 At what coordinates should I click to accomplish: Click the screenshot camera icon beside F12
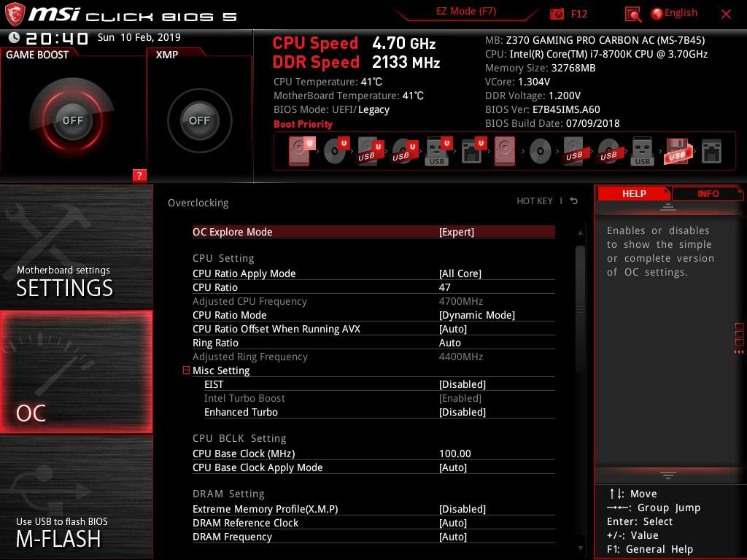(557, 14)
